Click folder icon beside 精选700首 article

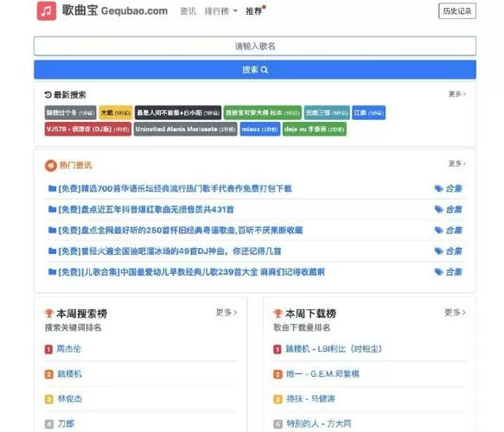52,188
